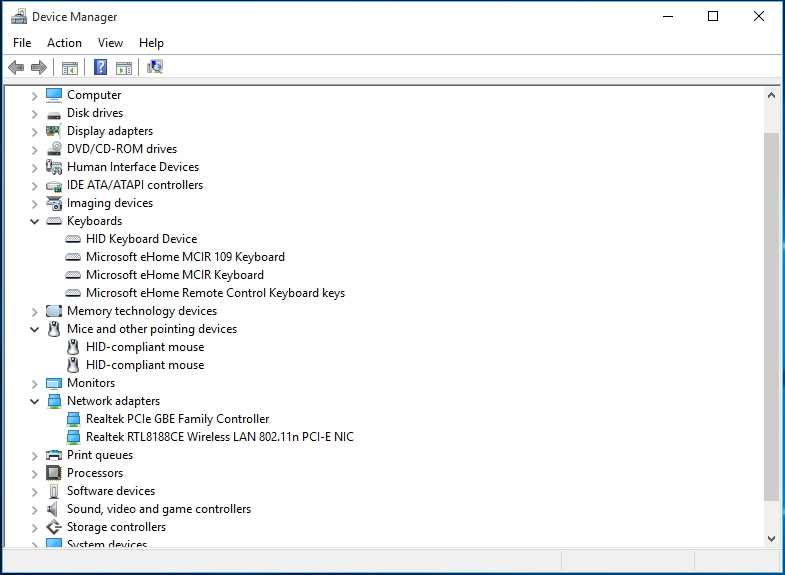Expand the Processors node
The width and height of the screenshot is (785, 575).
click(x=34, y=474)
